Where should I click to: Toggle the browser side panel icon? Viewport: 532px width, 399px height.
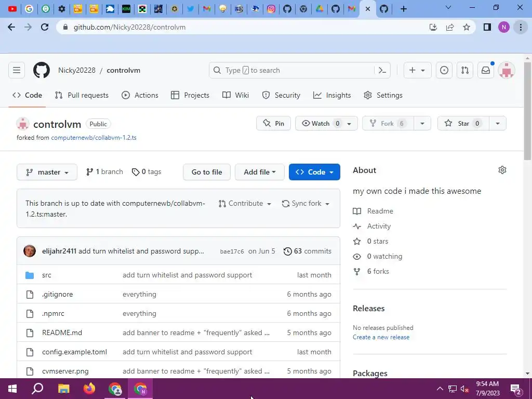click(x=487, y=27)
